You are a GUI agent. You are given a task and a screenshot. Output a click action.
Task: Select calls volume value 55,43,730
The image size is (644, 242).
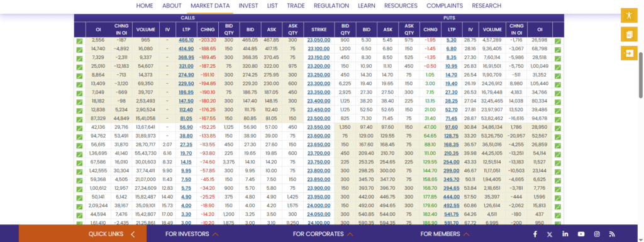pyautogui.click(x=146, y=153)
